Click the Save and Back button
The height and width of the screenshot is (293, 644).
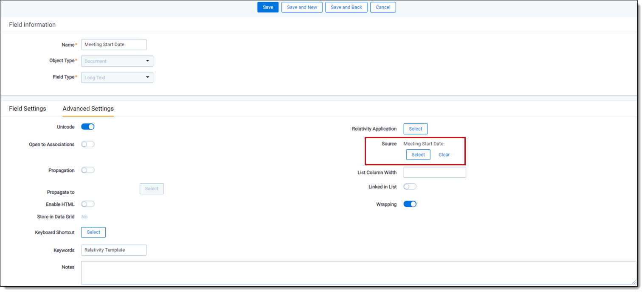tap(346, 7)
